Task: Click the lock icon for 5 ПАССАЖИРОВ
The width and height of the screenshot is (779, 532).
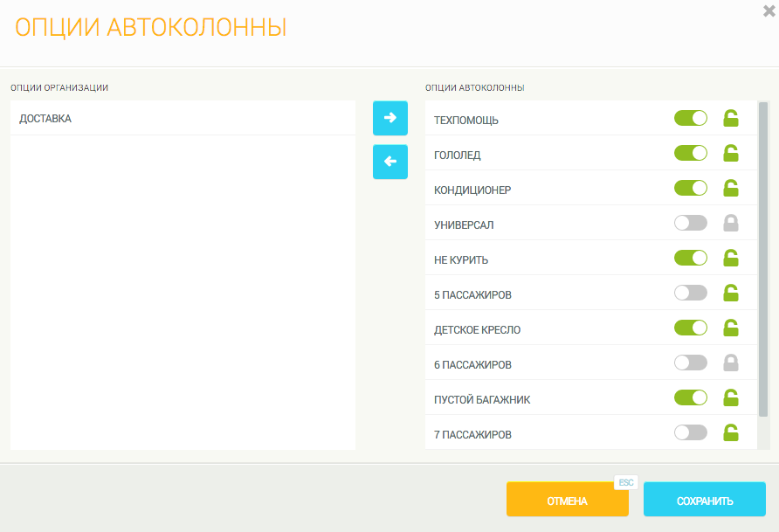Action: point(731,293)
